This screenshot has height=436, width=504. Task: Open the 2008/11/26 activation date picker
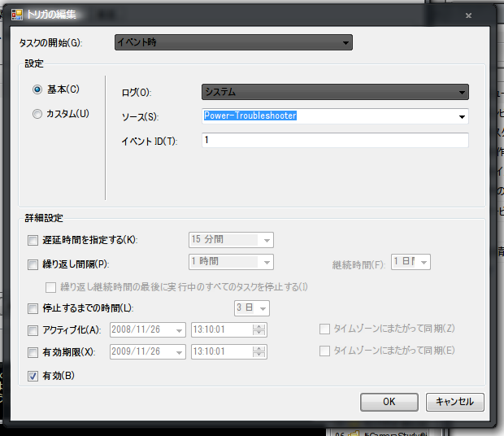tap(180, 330)
